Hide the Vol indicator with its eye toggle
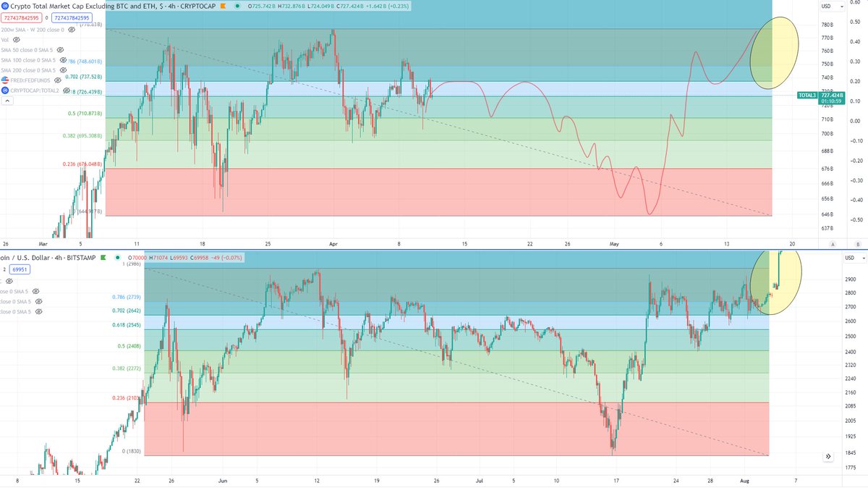The height and width of the screenshot is (488, 868). [17, 40]
